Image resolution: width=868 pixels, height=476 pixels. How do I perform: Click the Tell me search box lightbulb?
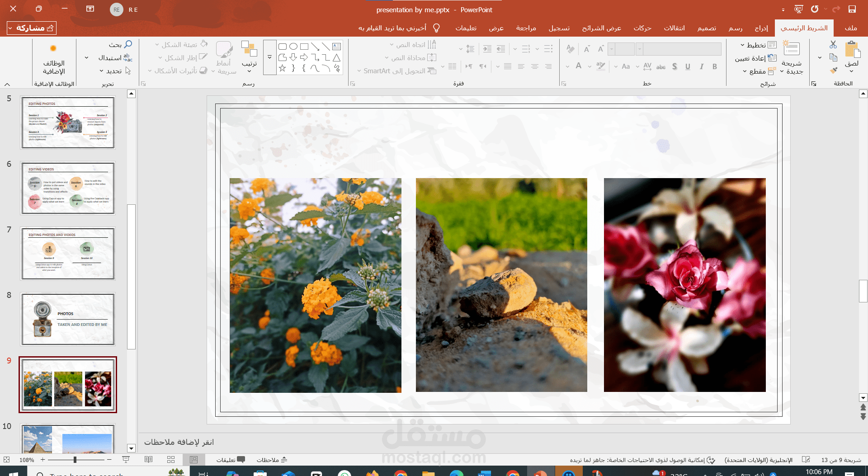point(436,28)
